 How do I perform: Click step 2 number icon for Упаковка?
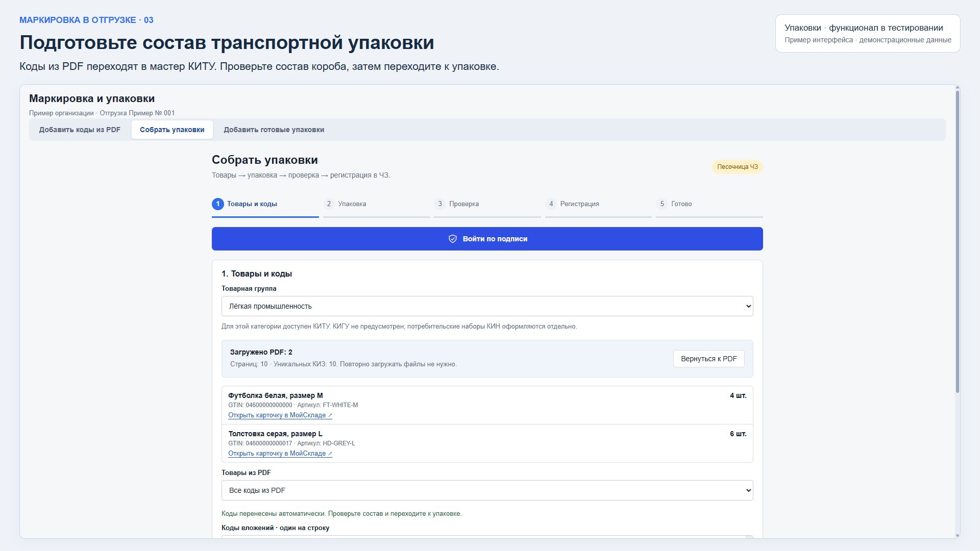[329, 204]
